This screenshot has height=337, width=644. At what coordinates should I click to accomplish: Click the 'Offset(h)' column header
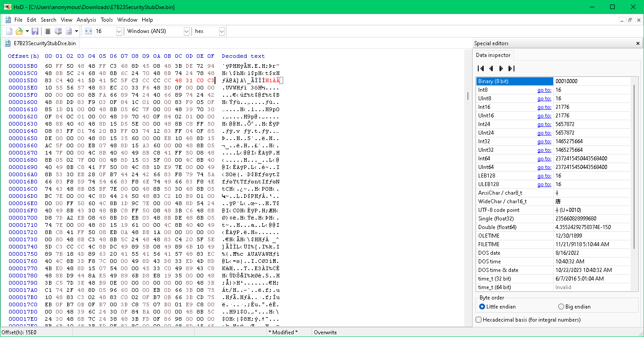point(23,56)
